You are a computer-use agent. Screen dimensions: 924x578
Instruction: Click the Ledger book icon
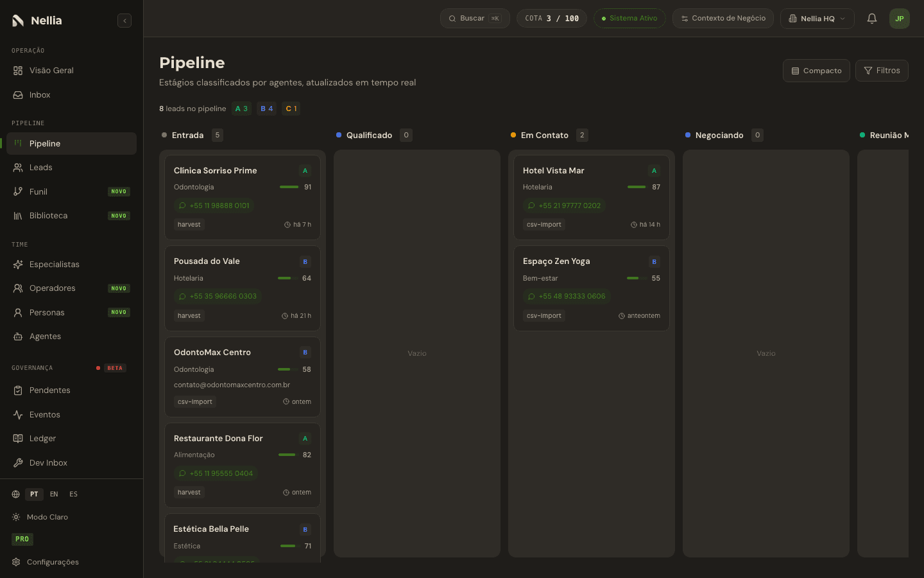point(18,439)
